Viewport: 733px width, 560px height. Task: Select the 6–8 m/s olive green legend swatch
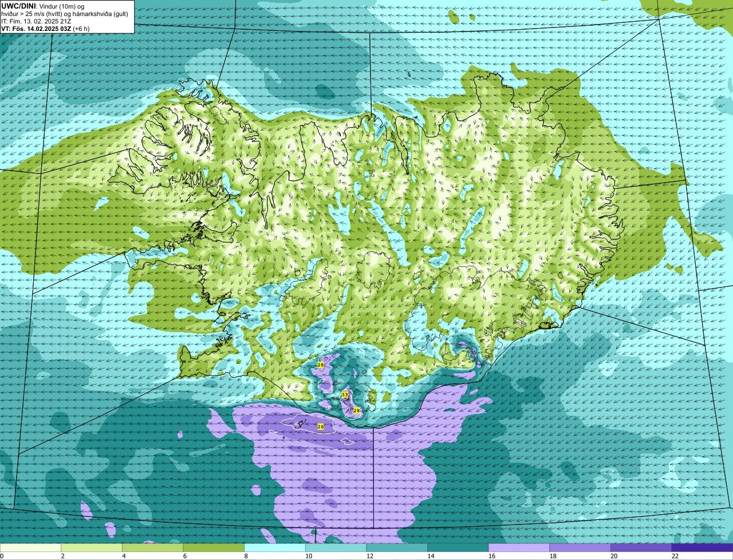[x=214, y=547]
